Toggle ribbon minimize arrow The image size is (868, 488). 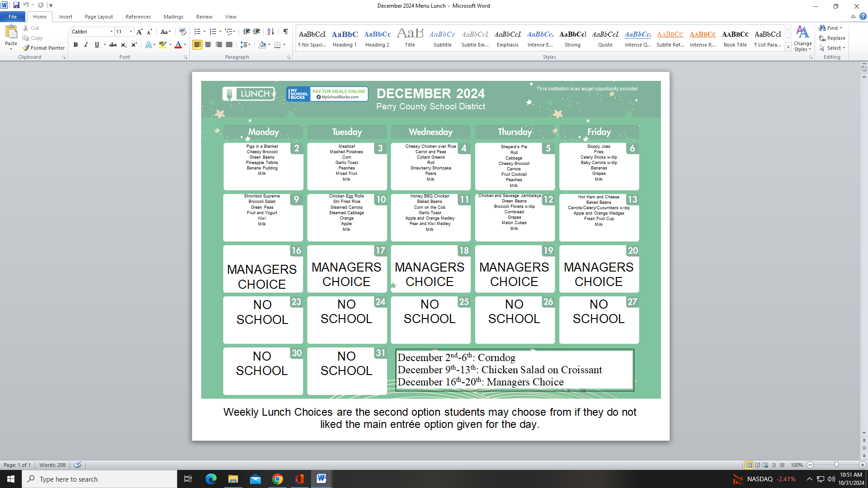click(854, 17)
